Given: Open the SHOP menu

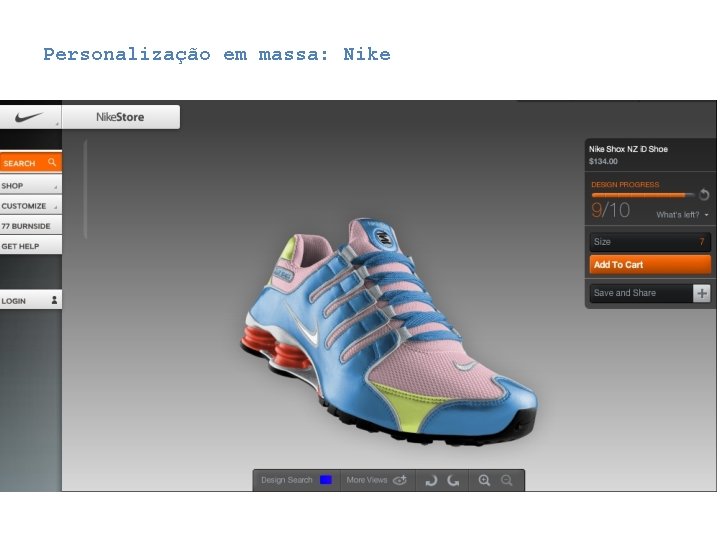Looking at the screenshot, I should 31,186.
